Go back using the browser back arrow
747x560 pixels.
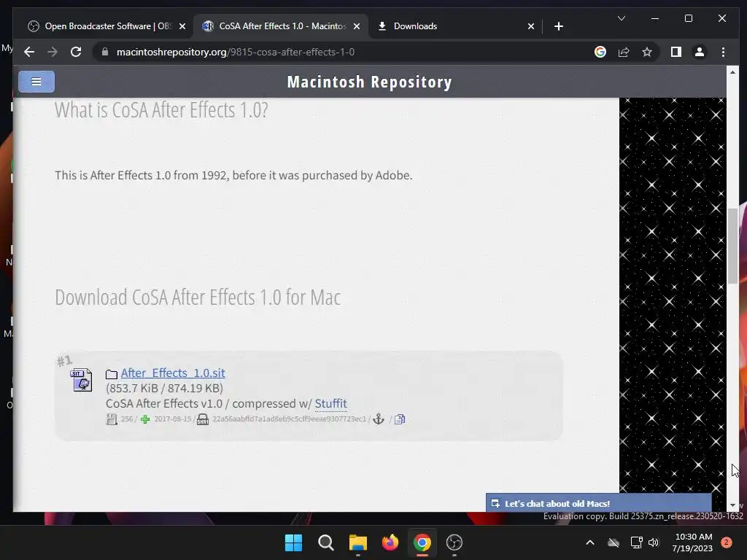tap(29, 52)
